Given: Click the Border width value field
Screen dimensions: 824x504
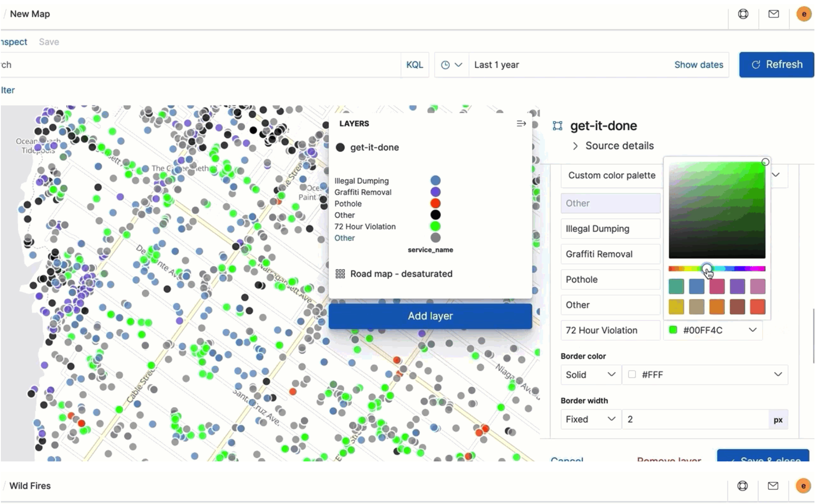Looking at the screenshot, I should (694, 419).
